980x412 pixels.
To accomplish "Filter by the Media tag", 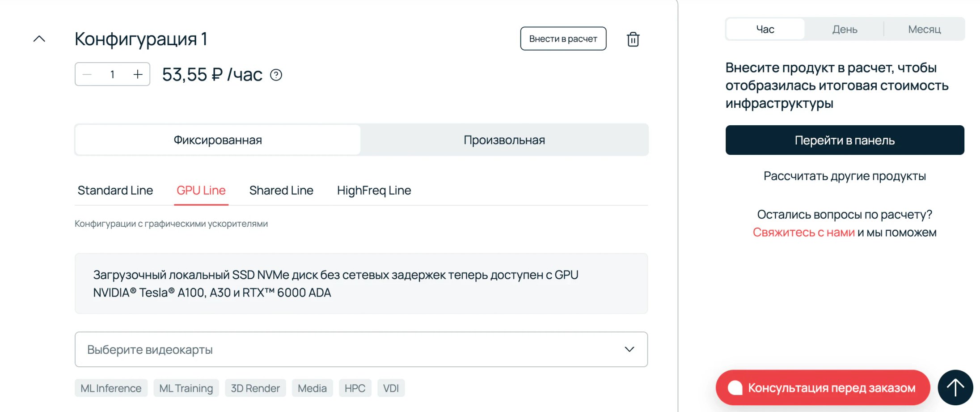I will click(312, 388).
